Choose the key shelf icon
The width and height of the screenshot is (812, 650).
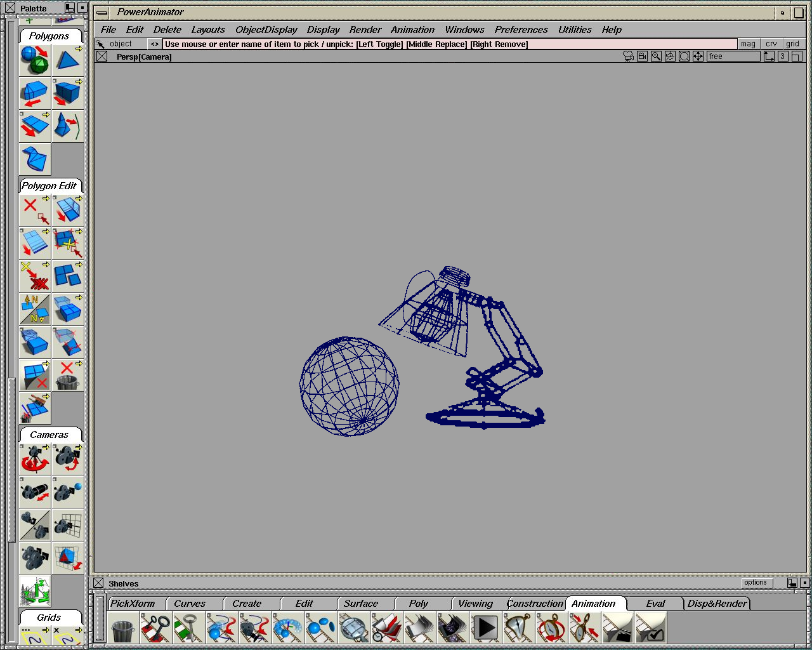pyautogui.click(x=189, y=628)
